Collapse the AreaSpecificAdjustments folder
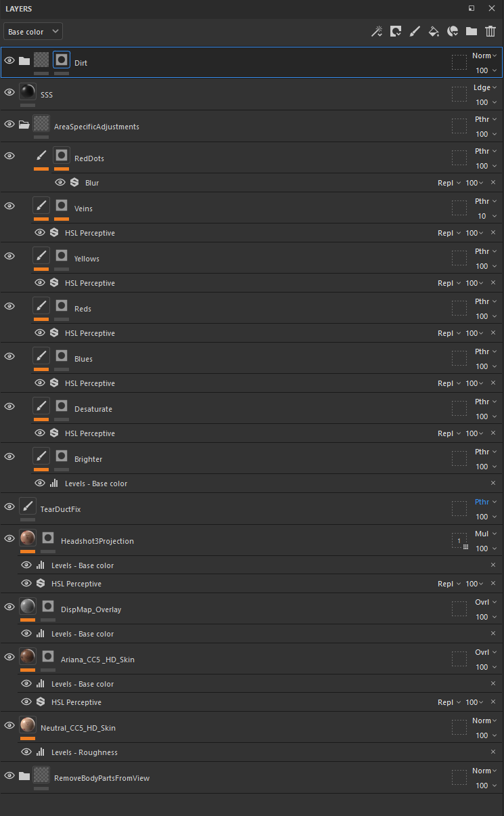504x816 pixels. click(24, 125)
